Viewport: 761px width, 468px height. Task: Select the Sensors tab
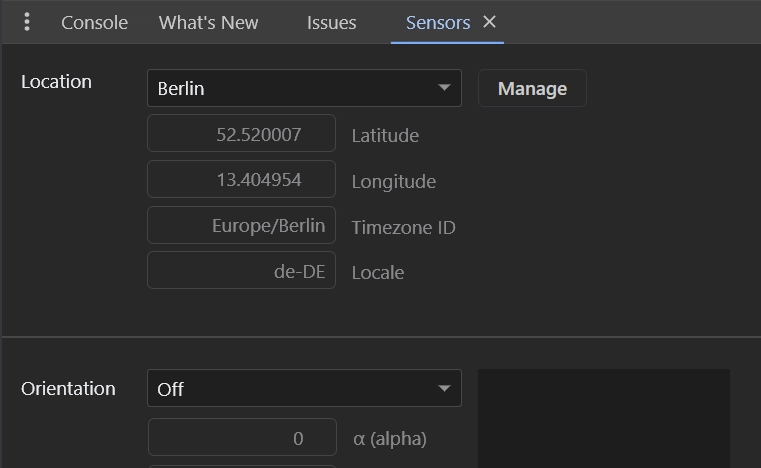(438, 22)
